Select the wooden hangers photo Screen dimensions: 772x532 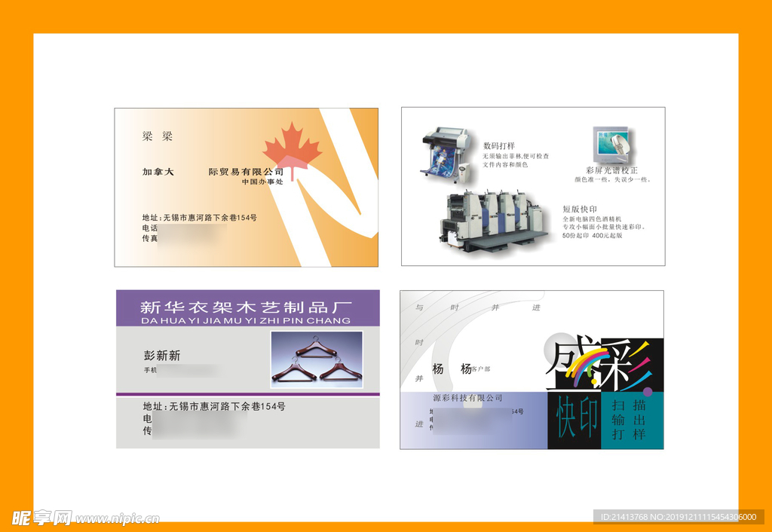(x=317, y=360)
